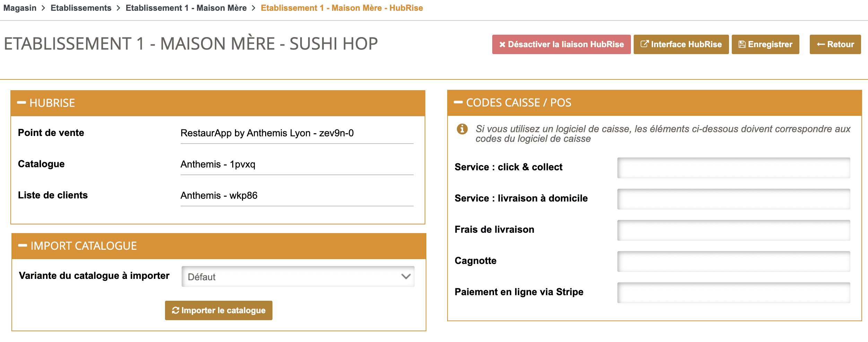This screenshot has height=342, width=868.
Task: Click the refresh icon on Importer le catalogue
Action: click(x=175, y=310)
